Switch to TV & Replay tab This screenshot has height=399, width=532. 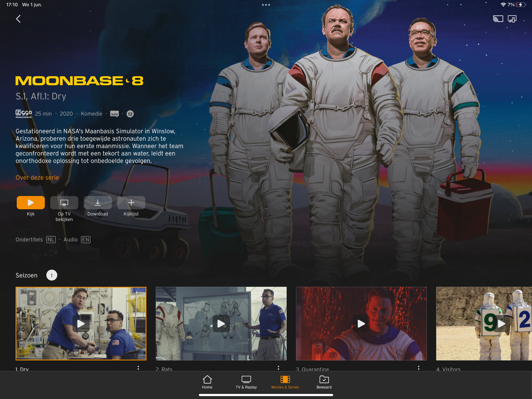[x=246, y=382]
